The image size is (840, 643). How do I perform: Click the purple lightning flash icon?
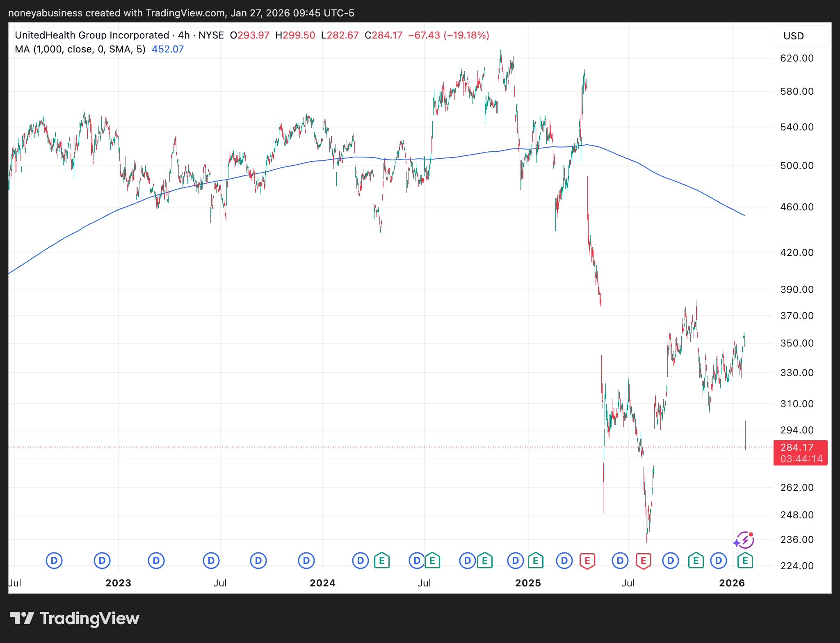click(x=744, y=540)
